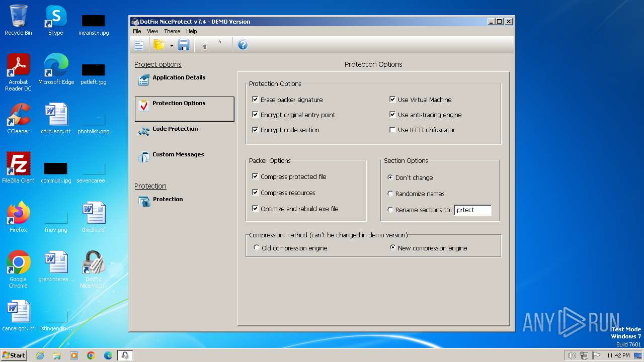
Task: Click the Custom Messages info icon
Action: pos(144,157)
